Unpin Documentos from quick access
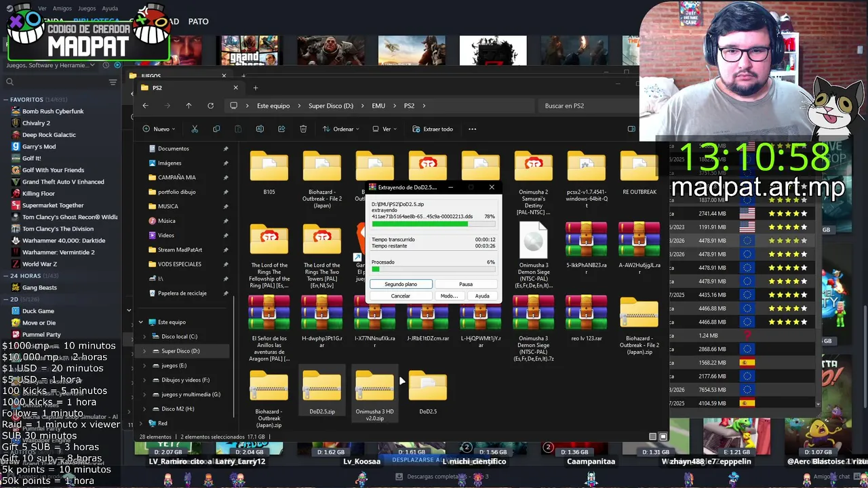Image resolution: width=868 pixels, height=488 pixels. (x=226, y=148)
